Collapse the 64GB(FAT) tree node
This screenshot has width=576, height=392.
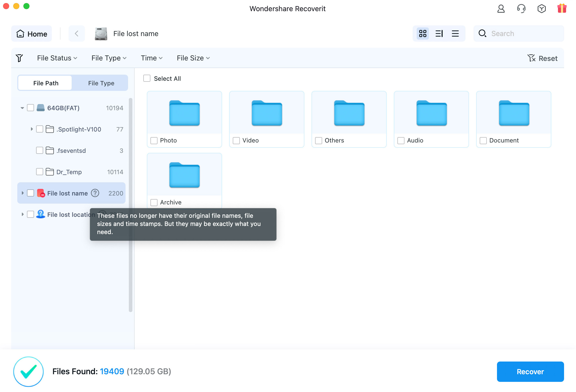click(x=22, y=108)
